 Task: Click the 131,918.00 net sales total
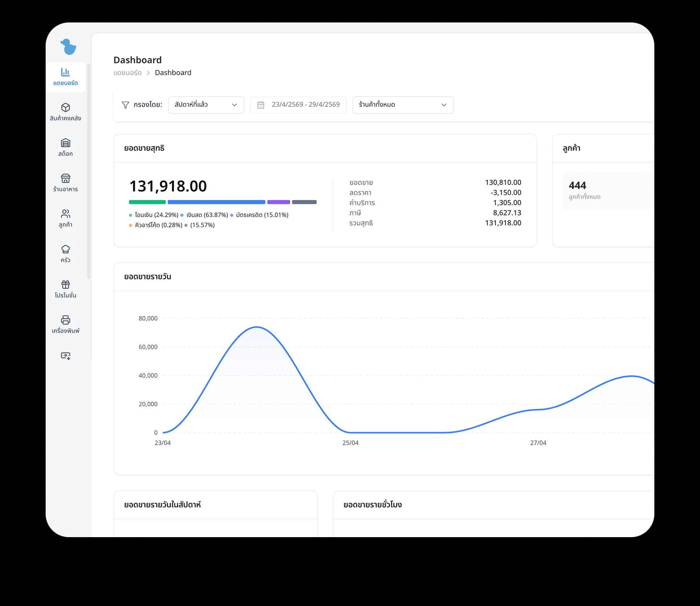(x=168, y=186)
